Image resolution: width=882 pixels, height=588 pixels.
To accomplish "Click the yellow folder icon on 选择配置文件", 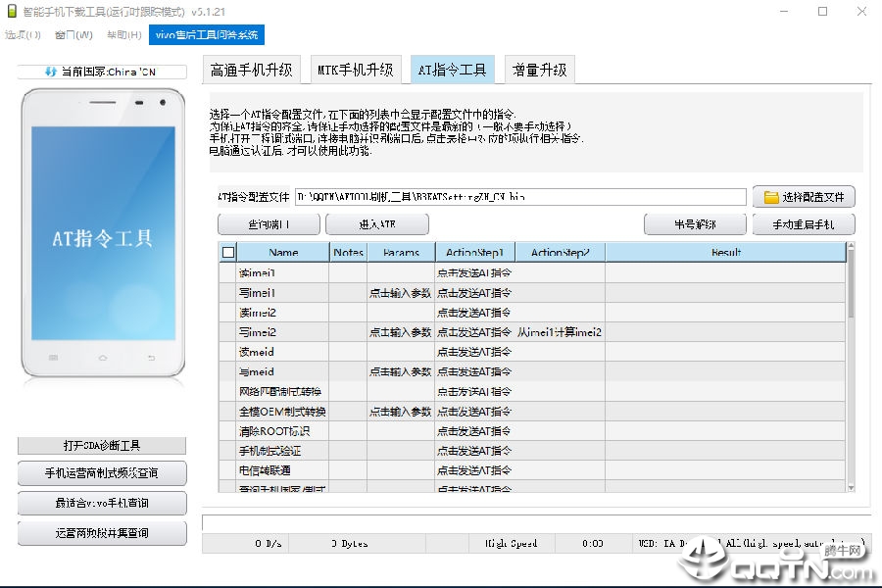I will coord(771,197).
